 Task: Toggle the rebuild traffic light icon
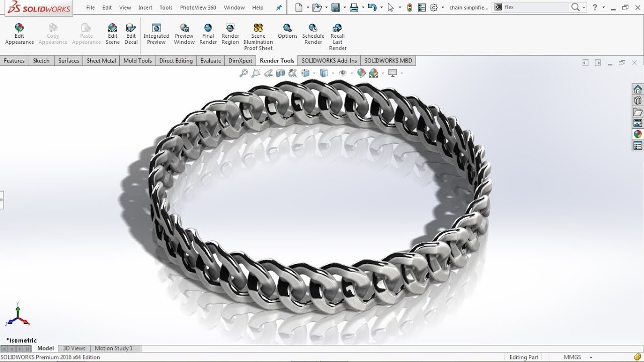coord(410,8)
